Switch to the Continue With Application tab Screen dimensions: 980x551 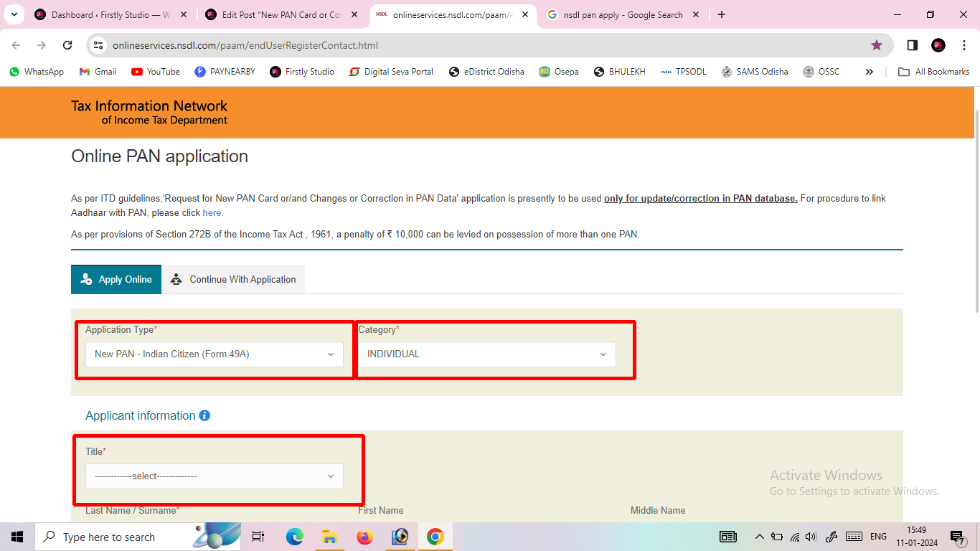coord(233,279)
